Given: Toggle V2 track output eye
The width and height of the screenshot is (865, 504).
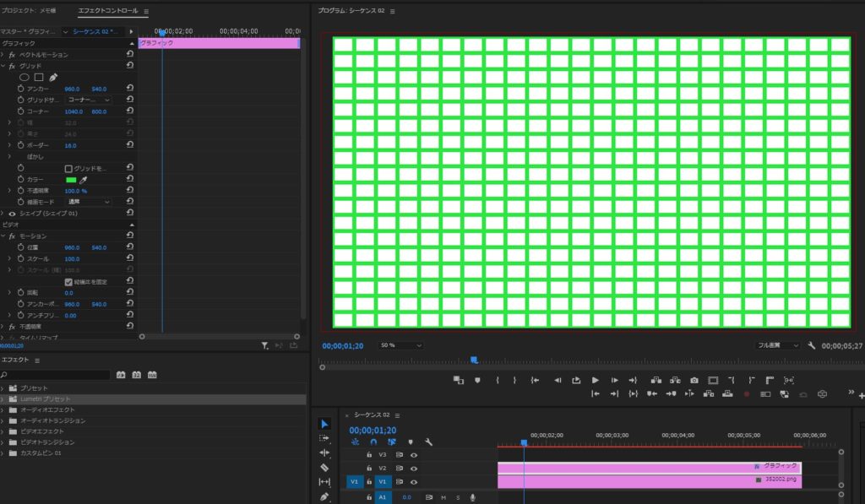Looking at the screenshot, I should [x=414, y=469].
